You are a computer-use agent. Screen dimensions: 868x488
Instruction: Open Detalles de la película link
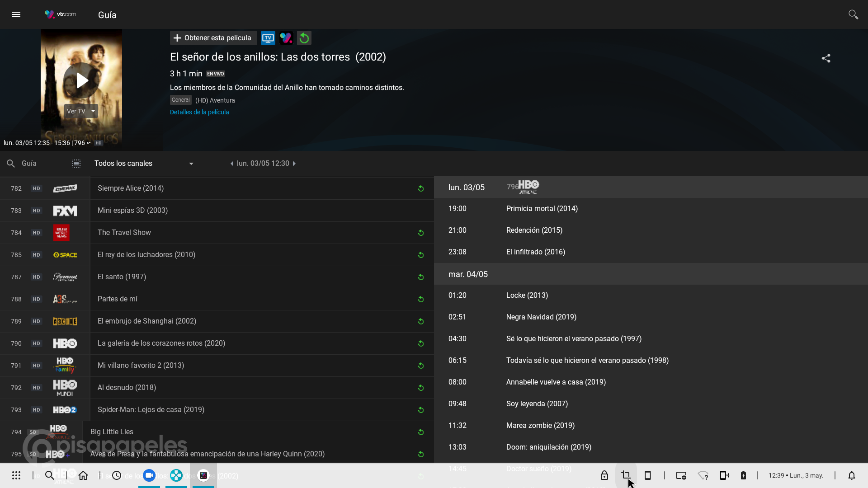[x=199, y=112]
